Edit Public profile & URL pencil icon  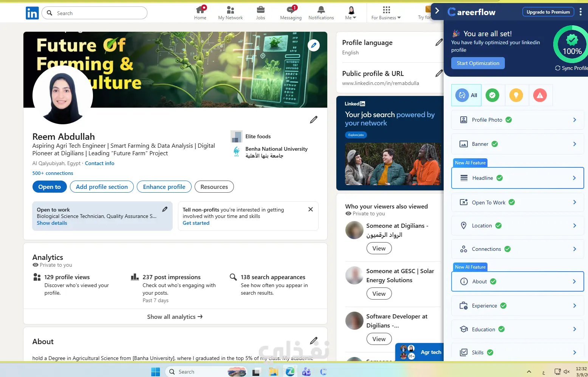[439, 73]
